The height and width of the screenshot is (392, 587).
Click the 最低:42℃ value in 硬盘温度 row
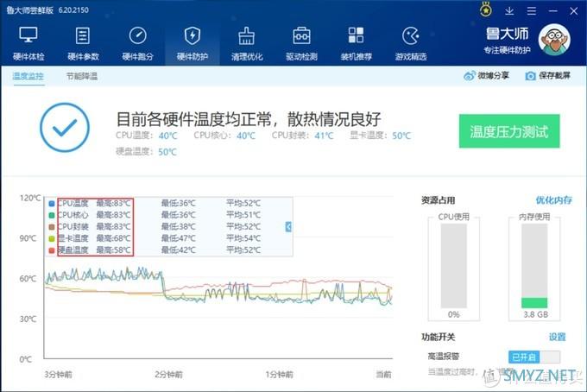179,250
